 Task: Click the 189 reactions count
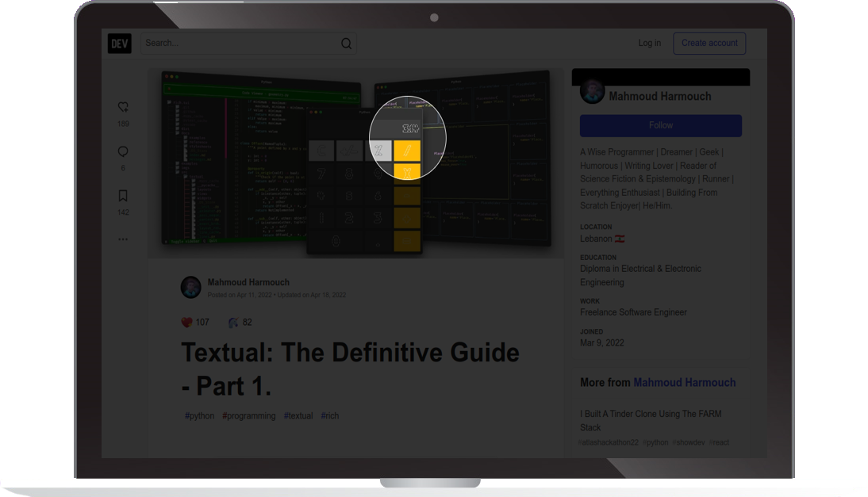click(123, 124)
